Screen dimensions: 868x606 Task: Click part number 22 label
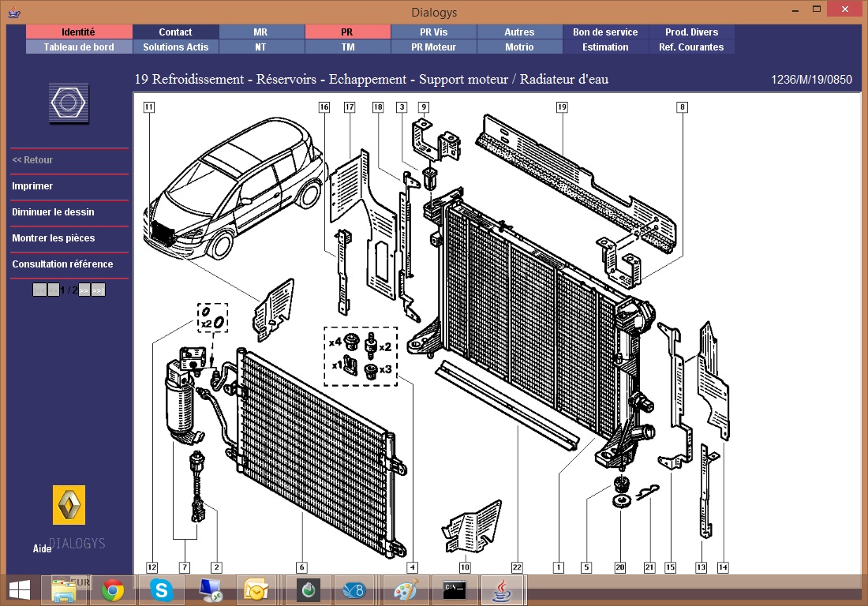tap(517, 567)
